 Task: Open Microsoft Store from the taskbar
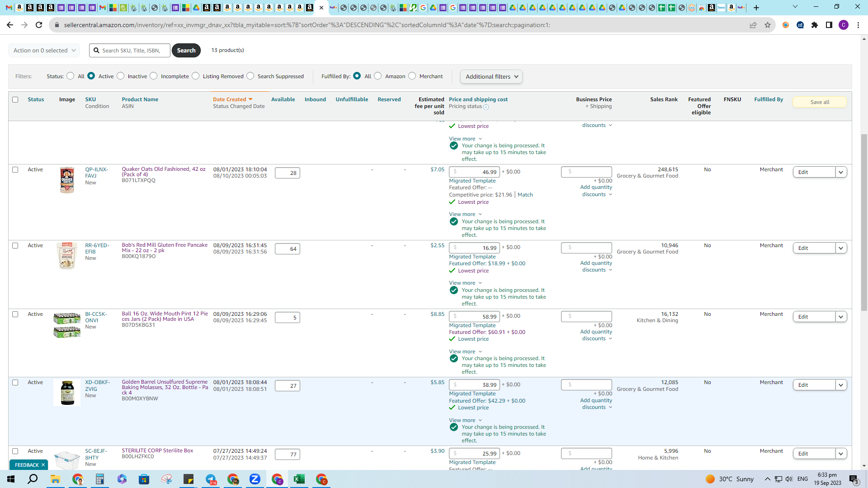pos(144,479)
